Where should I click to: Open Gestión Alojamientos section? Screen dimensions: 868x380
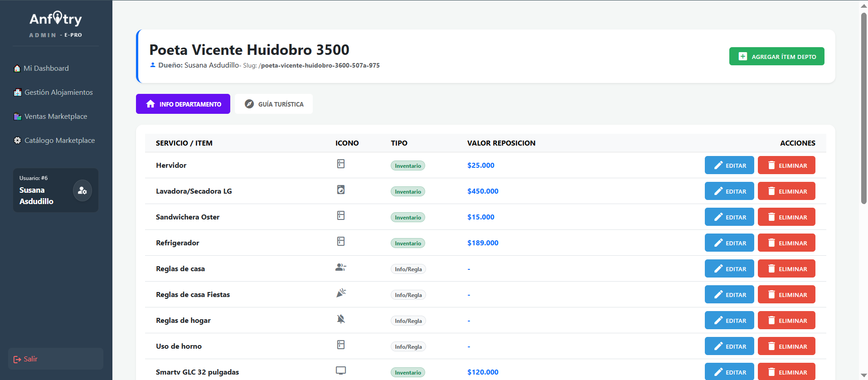pos(53,93)
